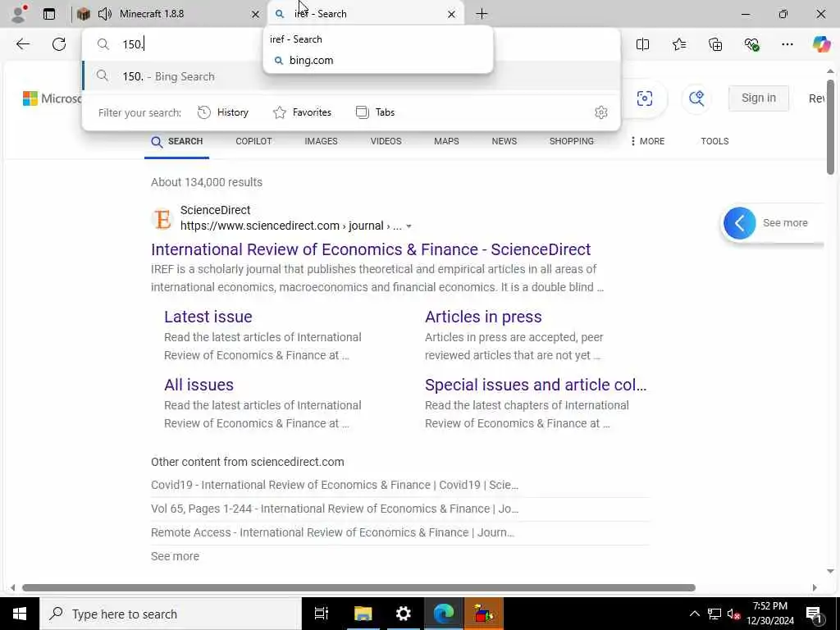The height and width of the screenshot is (630, 840).
Task: Filter search by Tabs
Action: coord(375,112)
